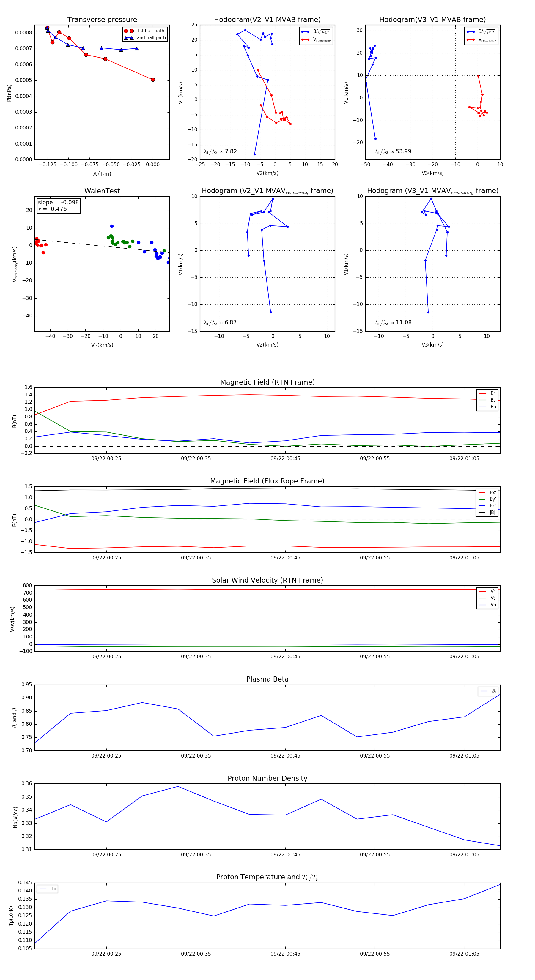Click the "Plasma Beta" plot title
The image size is (535, 980).
click(267, 679)
